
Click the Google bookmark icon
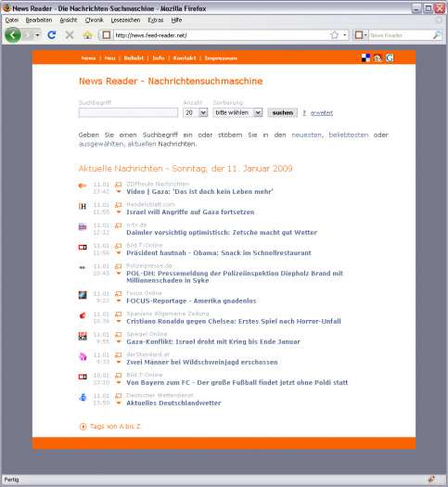(390, 58)
